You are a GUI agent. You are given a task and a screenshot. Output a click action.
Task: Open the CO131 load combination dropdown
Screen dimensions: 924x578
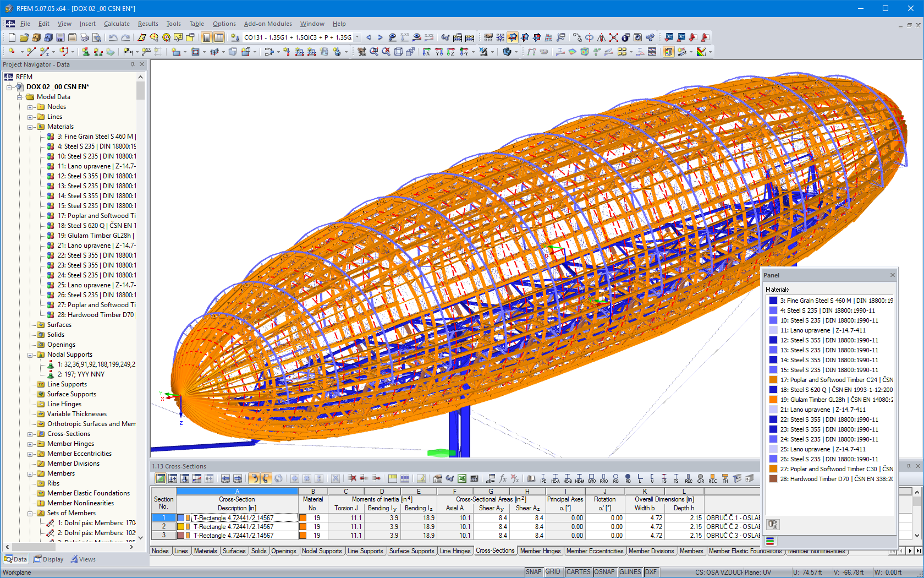357,37
